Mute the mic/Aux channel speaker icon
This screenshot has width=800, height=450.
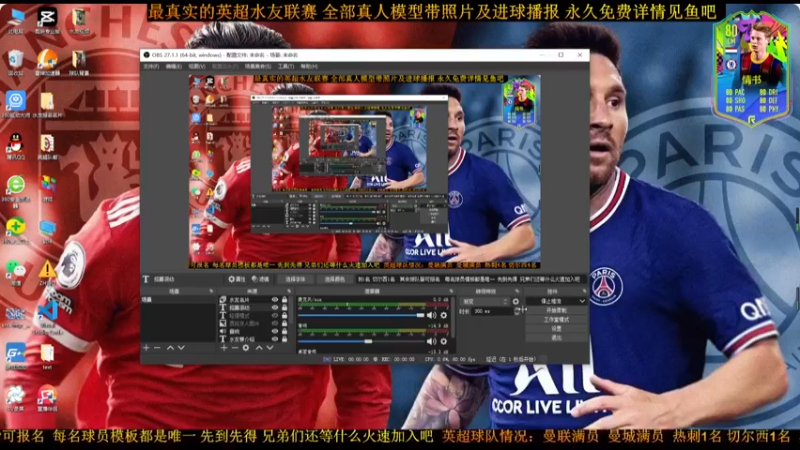pyautogui.click(x=431, y=315)
